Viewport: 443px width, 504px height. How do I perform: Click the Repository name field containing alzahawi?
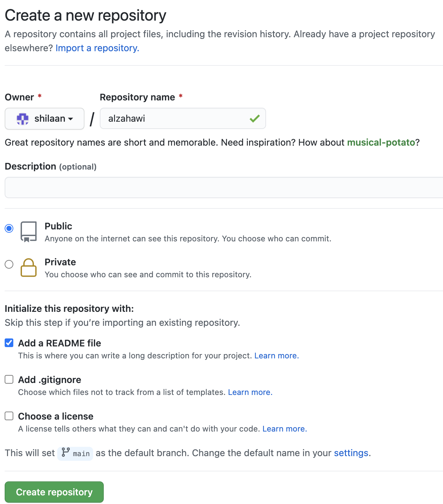(x=176, y=119)
